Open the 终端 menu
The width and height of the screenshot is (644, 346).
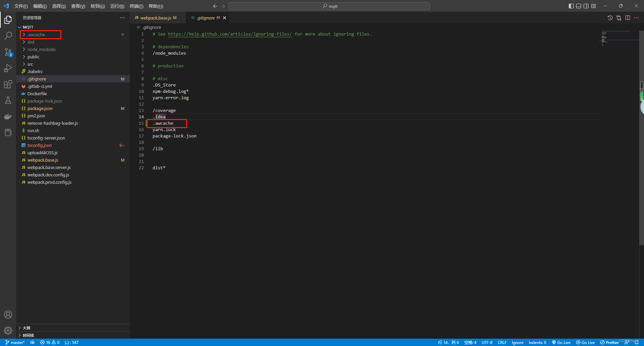tap(136, 6)
